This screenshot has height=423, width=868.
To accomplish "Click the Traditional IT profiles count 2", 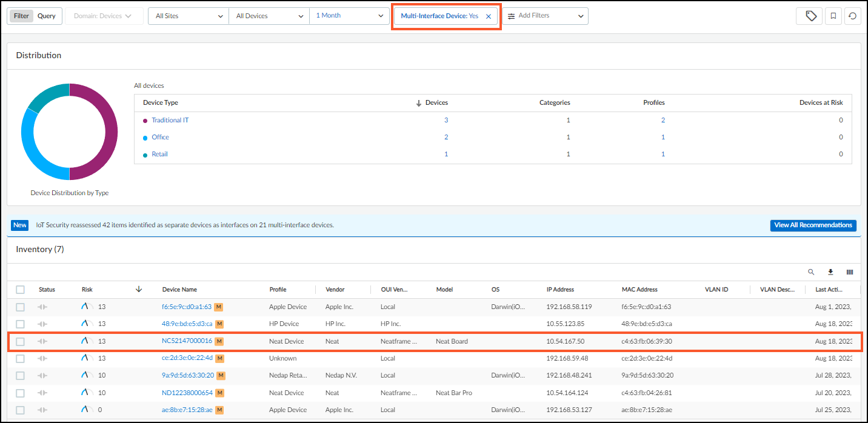I will (x=663, y=120).
